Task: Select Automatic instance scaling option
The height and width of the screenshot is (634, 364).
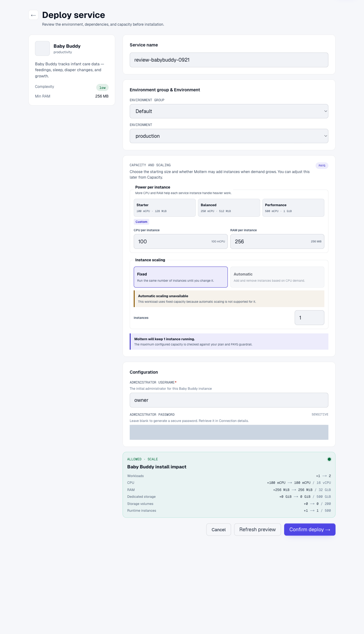Action: click(x=277, y=277)
